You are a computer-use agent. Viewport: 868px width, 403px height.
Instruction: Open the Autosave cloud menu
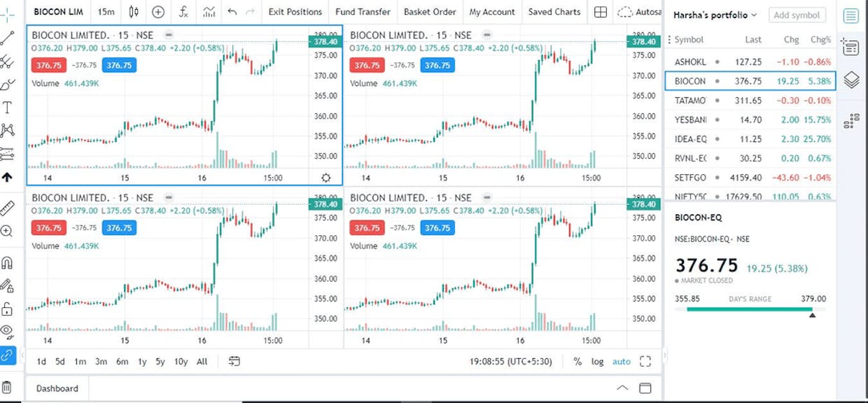pyautogui.click(x=639, y=12)
